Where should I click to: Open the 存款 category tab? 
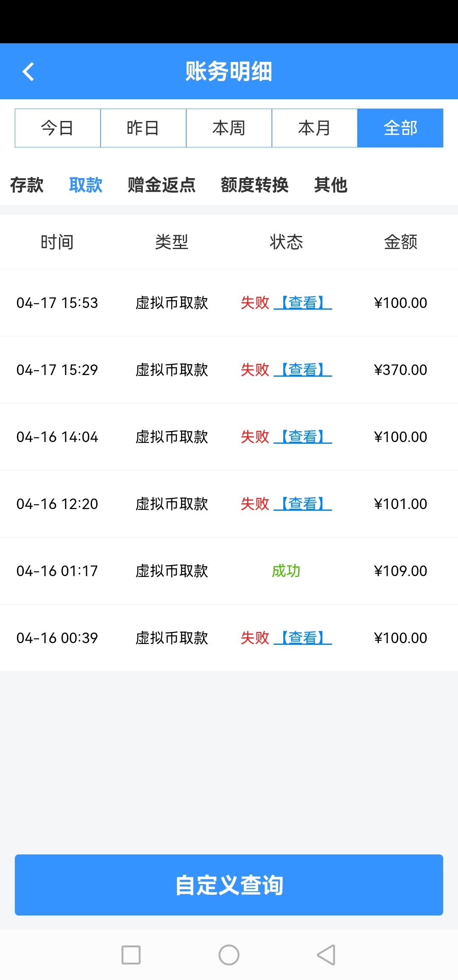click(27, 185)
